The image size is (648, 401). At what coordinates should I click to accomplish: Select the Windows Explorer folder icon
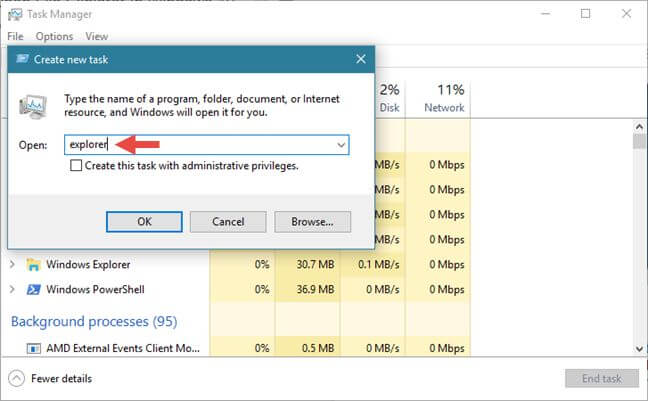click(33, 265)
